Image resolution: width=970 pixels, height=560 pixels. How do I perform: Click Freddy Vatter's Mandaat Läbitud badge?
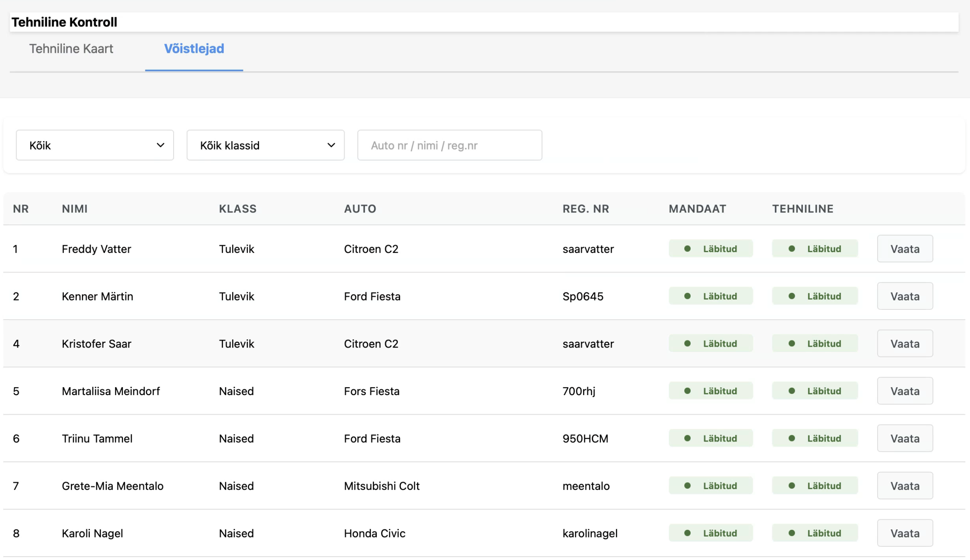710,249
